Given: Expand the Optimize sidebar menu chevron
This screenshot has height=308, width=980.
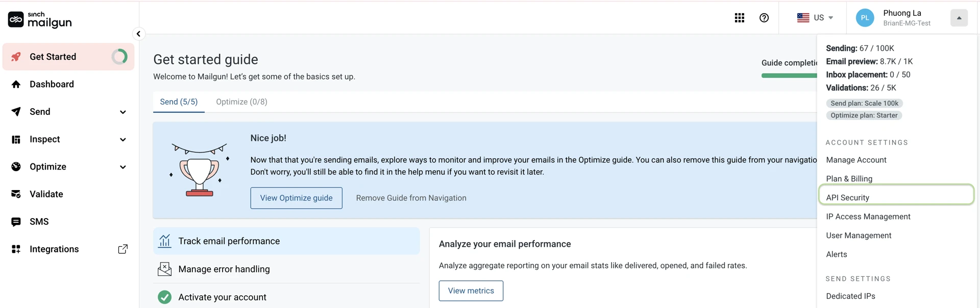Looking at the screenshot, I should pos(123,168).
